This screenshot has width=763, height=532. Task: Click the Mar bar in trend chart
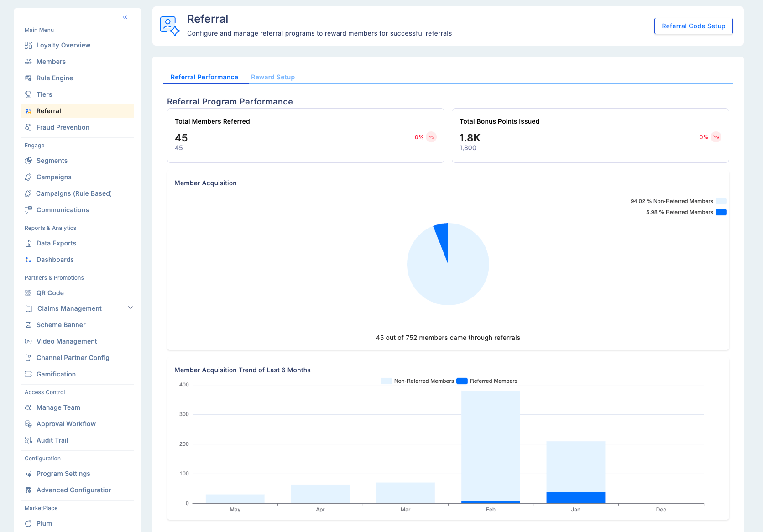[x=405, y=493]
